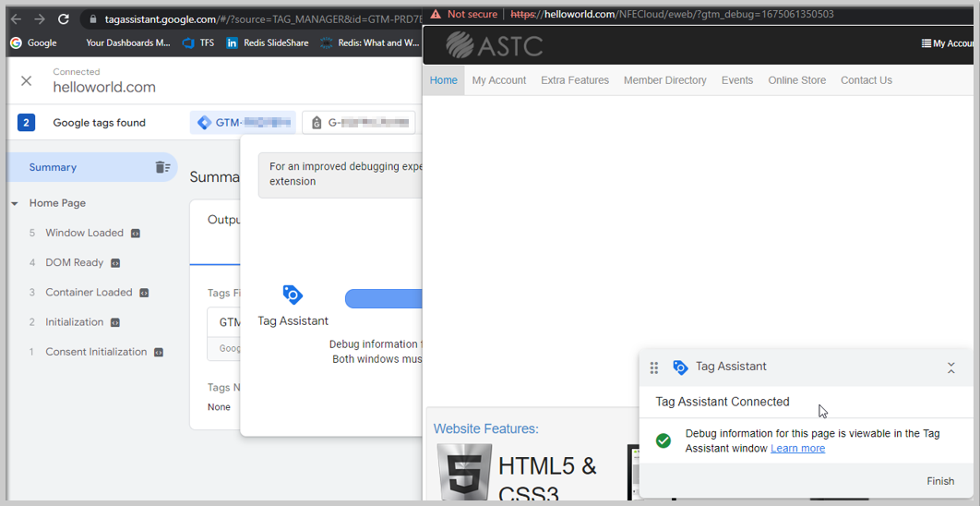The height and width of the screenshot is (506, 980).
Task: Select Summary in the left sidebar
Action: point(92,167)
